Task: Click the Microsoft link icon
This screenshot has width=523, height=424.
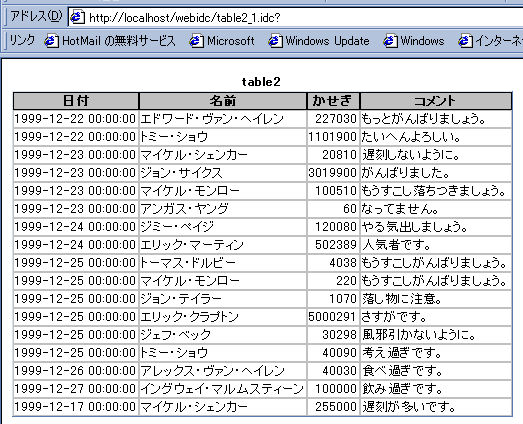Action: tap(196, 41)
